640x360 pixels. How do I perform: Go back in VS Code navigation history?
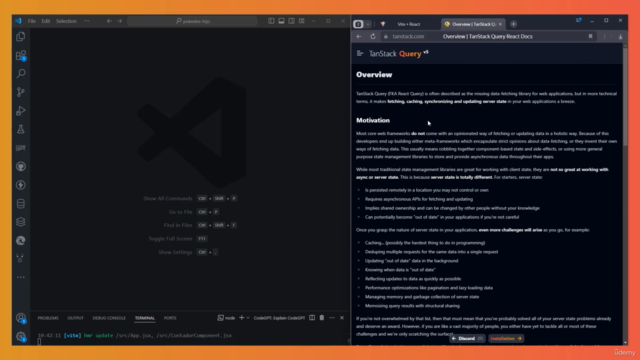109,21
